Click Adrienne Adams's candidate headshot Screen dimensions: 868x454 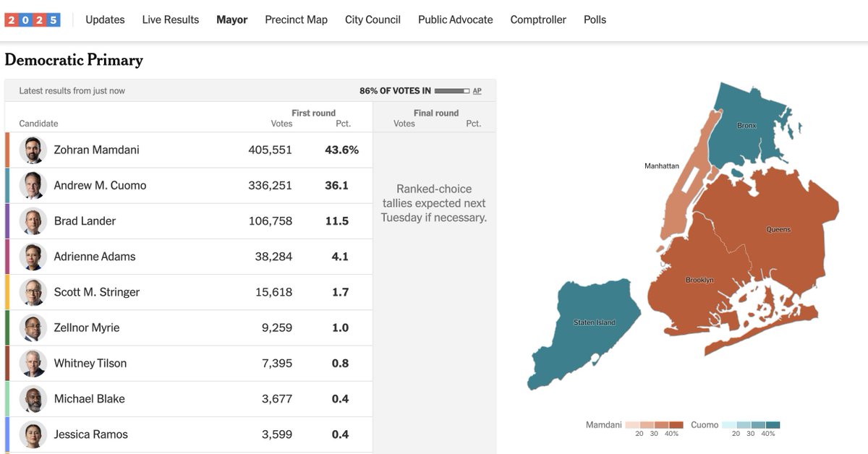click(33, 256)
